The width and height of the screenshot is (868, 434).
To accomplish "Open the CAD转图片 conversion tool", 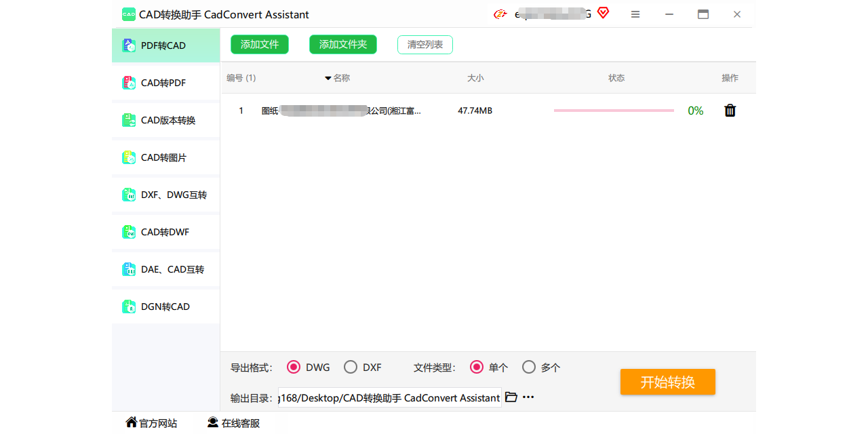I will [x=165, y=157].
